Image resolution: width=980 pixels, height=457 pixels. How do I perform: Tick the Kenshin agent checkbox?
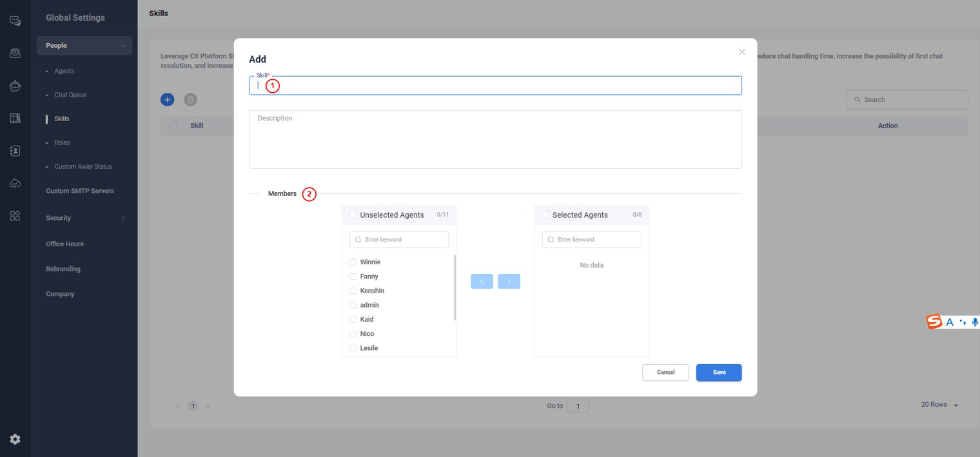(x=353, y=291)
